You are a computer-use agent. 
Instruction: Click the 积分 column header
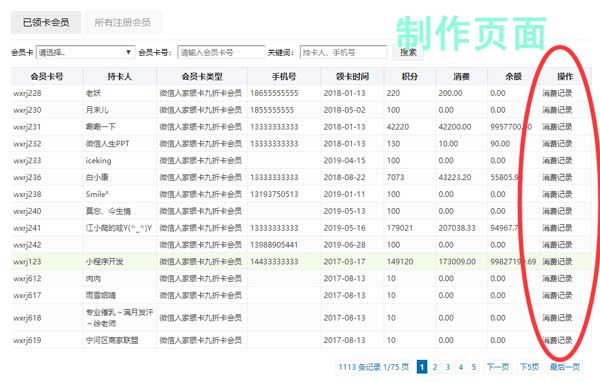tap(409, 77)
